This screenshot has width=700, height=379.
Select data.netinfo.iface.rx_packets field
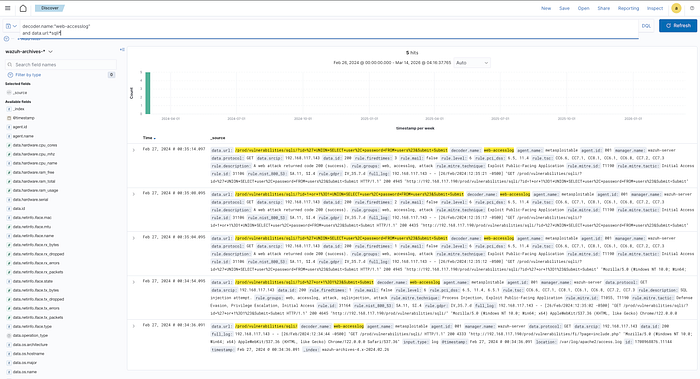[x=38, y=272]
